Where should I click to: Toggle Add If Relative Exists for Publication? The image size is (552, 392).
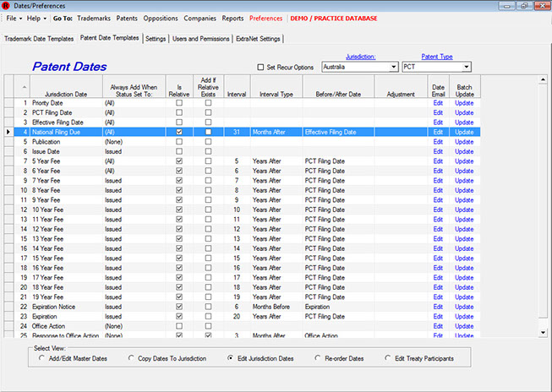[208, 141]
